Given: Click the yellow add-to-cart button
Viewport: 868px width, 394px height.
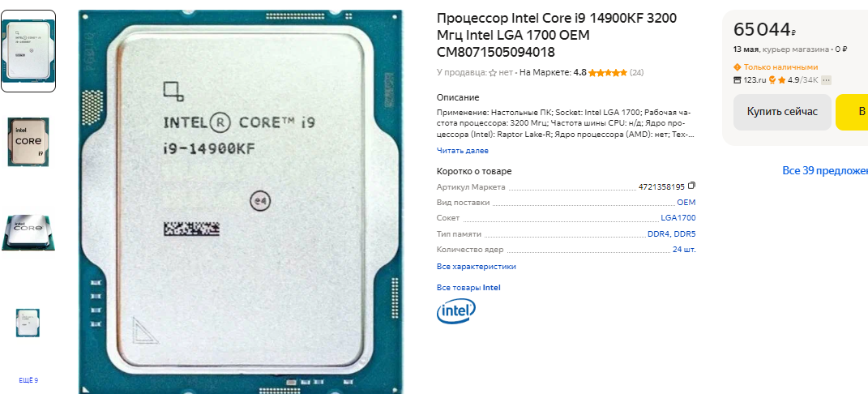Looking at the screenshot, I should tap(852, 112).
